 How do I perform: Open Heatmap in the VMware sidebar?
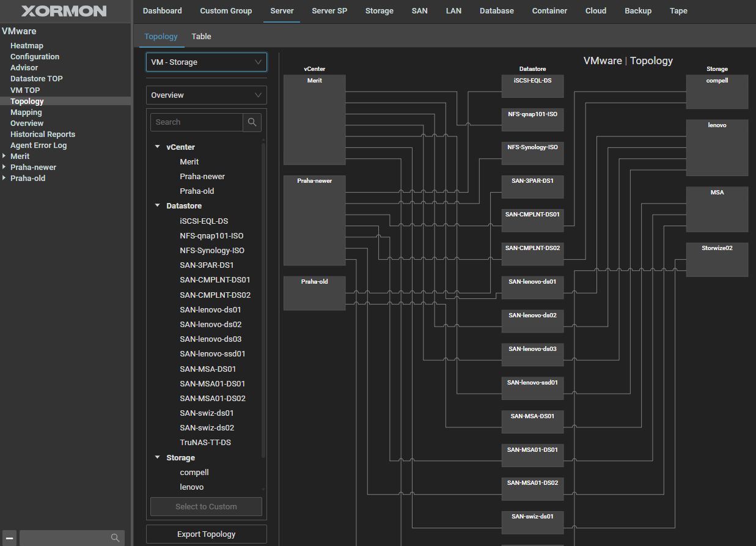coord(27,46)
